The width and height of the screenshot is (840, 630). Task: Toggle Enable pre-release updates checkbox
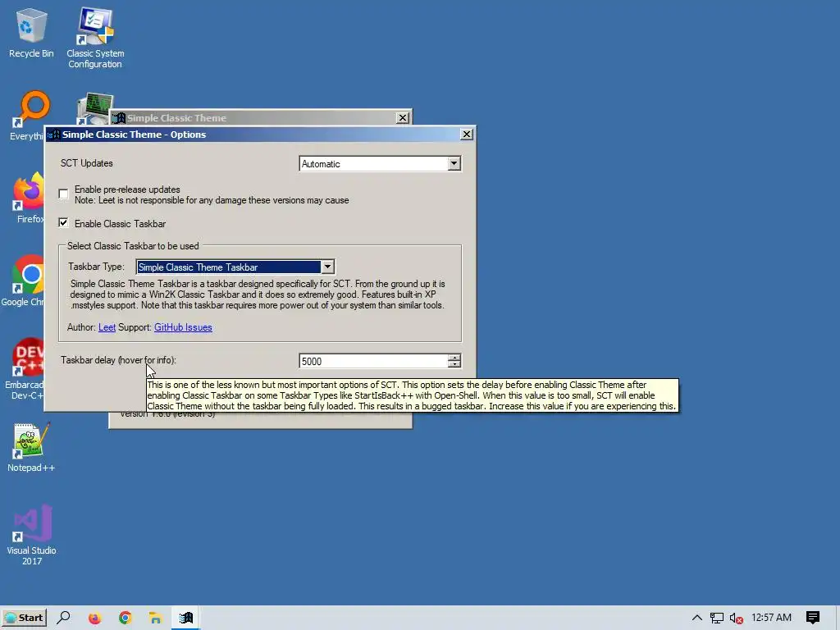pyautogui.click(x=64, y=194)
